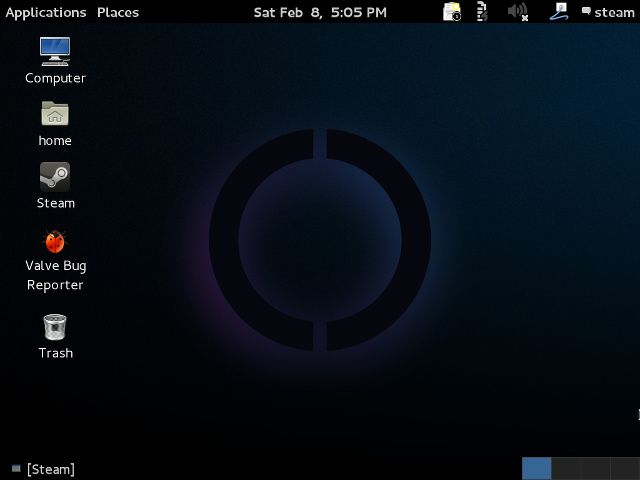Open the Places menu

click(118, 13)
